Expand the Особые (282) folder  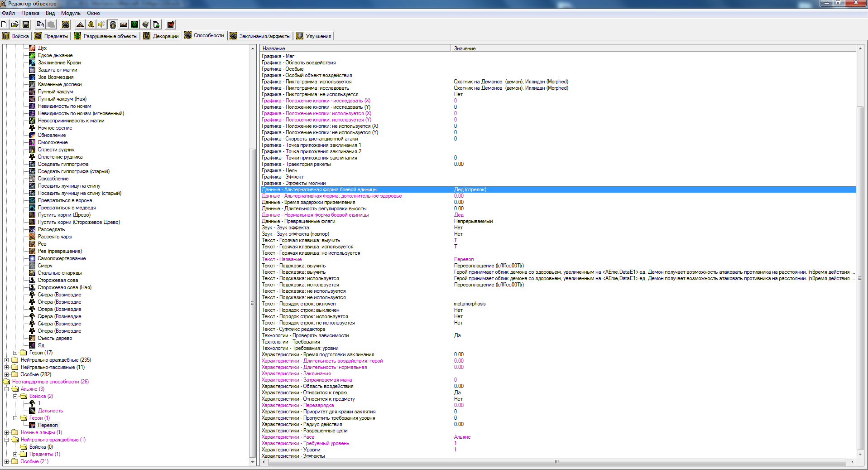(7, 374)
